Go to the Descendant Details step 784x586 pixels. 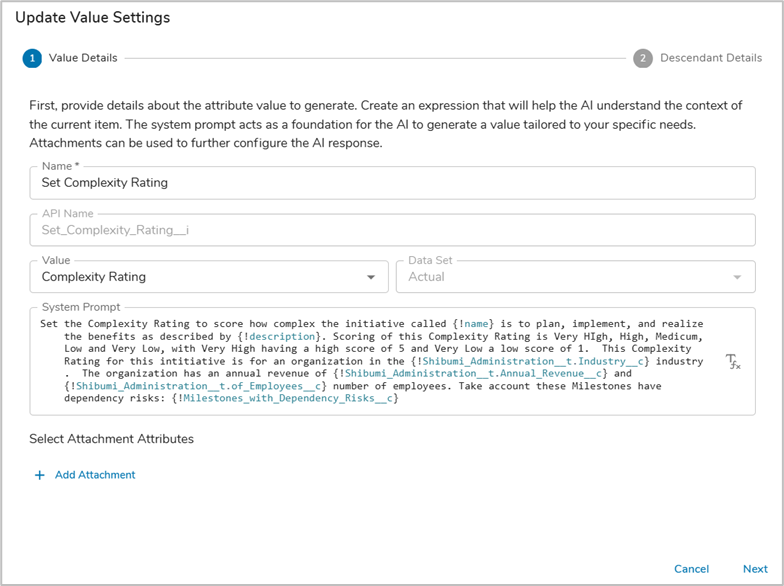pyautogui.click(x=711, y=58)
